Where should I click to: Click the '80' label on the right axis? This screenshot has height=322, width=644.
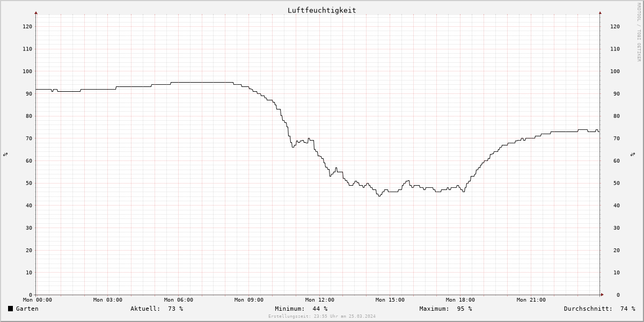coord(617,116)
